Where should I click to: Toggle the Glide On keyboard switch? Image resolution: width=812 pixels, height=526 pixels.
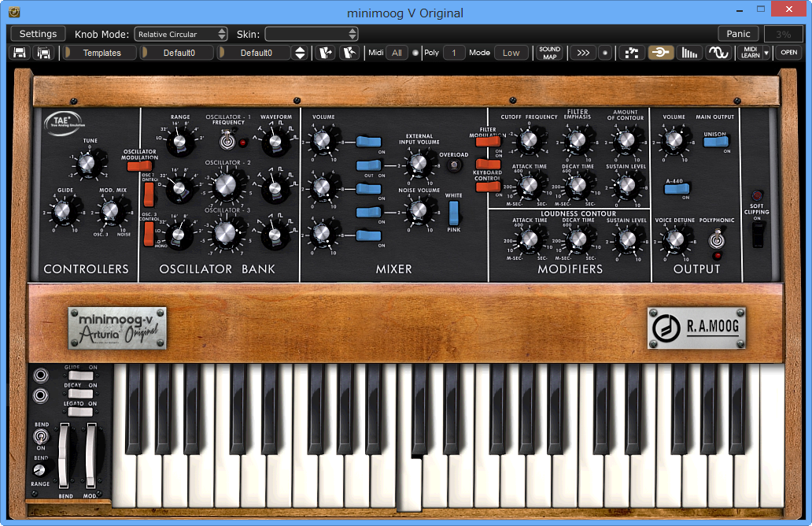[80, 376]
